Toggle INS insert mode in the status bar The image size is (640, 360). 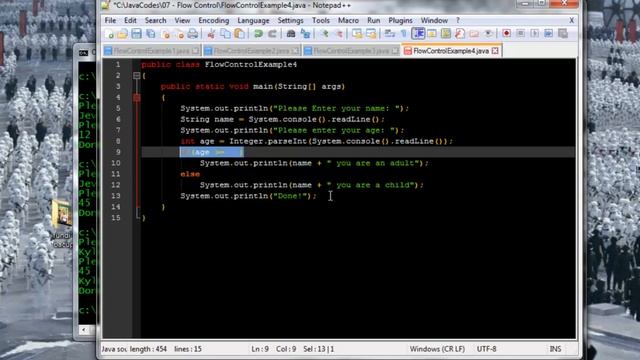[555, 349]
